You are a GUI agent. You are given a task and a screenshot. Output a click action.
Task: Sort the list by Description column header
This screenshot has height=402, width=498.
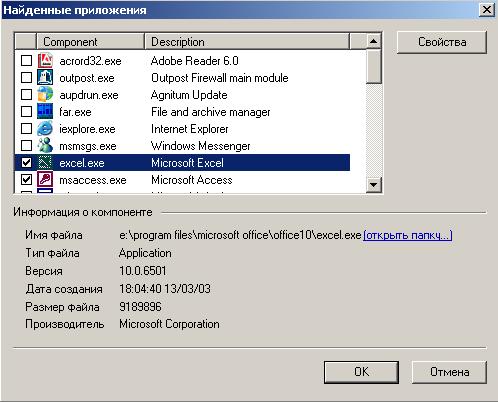click(x=247, y=42)
